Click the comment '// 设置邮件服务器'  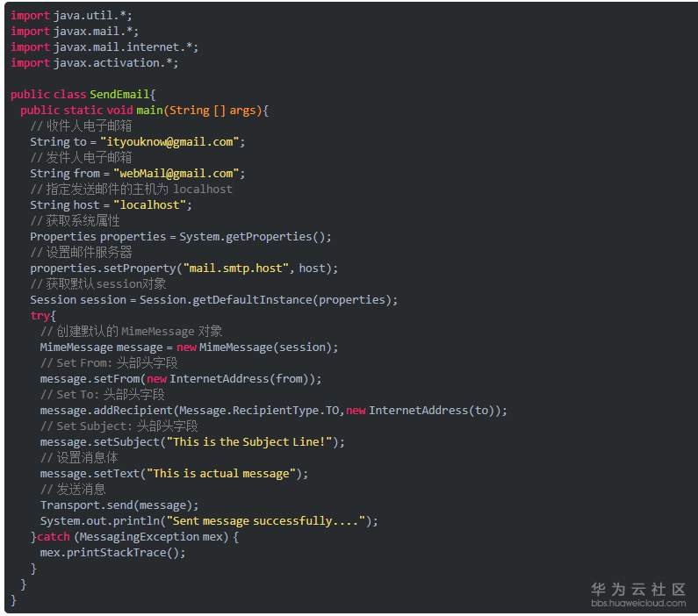tap(81, 252)
